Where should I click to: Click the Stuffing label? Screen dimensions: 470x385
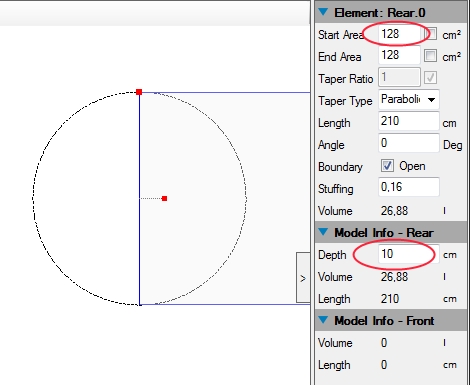pos(336,189)
